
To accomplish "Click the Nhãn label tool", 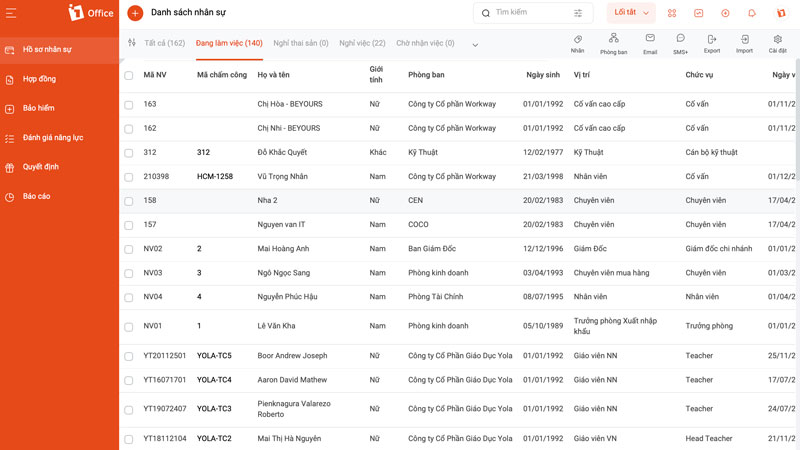I will pyautogui.click(x=578, y=44).
